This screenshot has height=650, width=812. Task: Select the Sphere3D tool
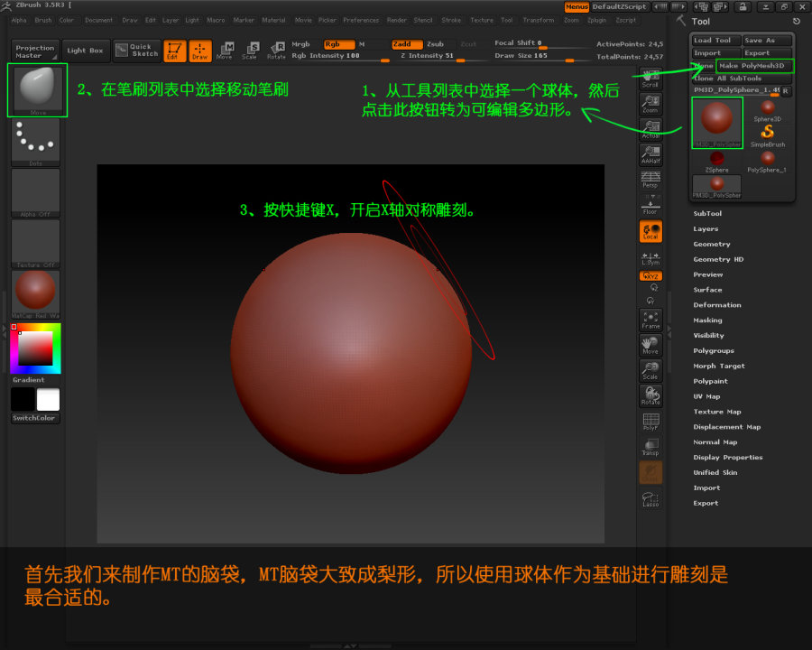(x=768, y=111)
